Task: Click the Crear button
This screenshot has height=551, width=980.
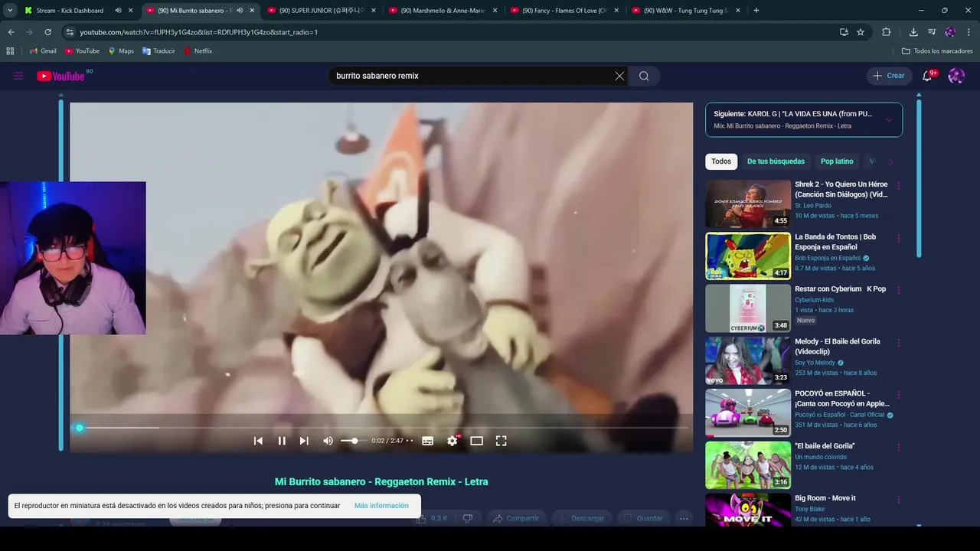Action: pyautogui.click(x=888, y=76)
